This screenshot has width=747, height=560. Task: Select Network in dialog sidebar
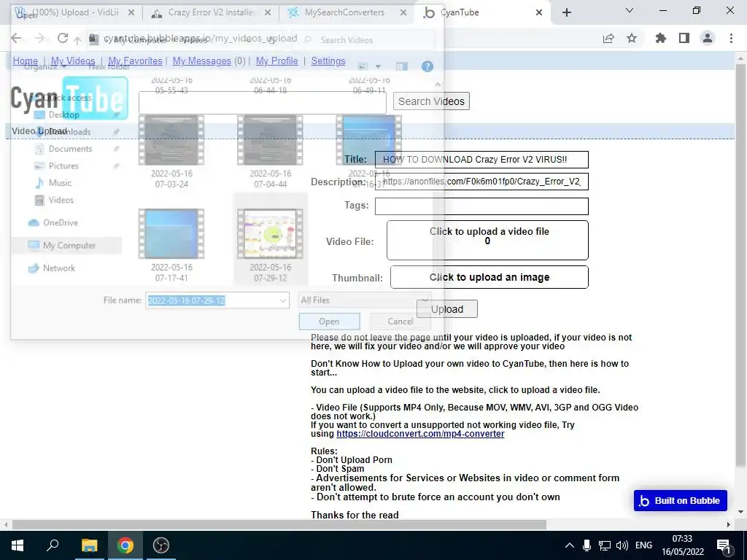click(x=58, y=268)
